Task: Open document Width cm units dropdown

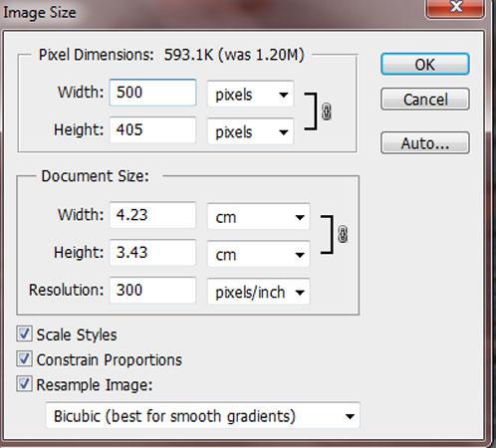Action: point(259,217)
